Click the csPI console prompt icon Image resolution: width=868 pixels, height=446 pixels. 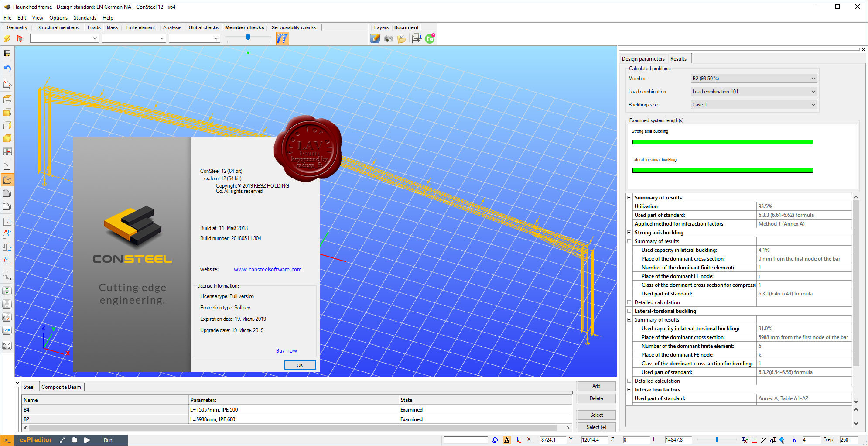7,440
